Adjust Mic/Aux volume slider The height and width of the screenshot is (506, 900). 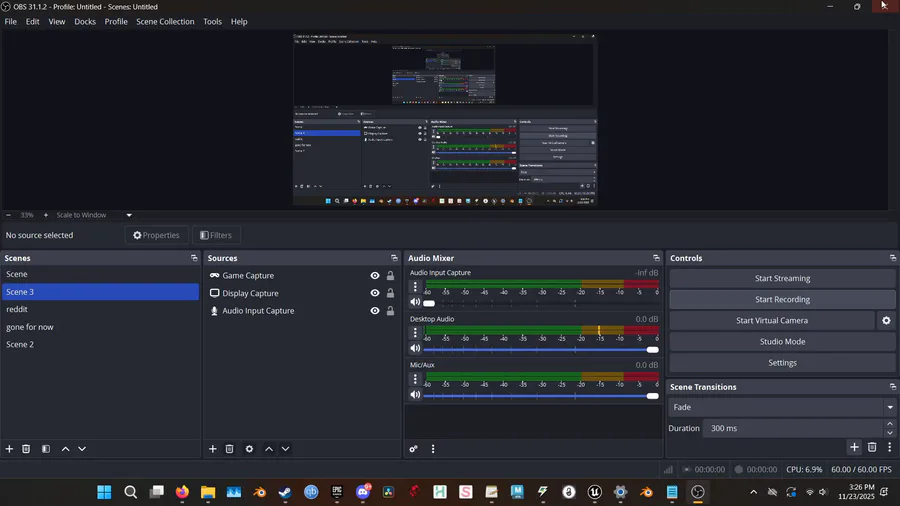(x=541, y=395)
